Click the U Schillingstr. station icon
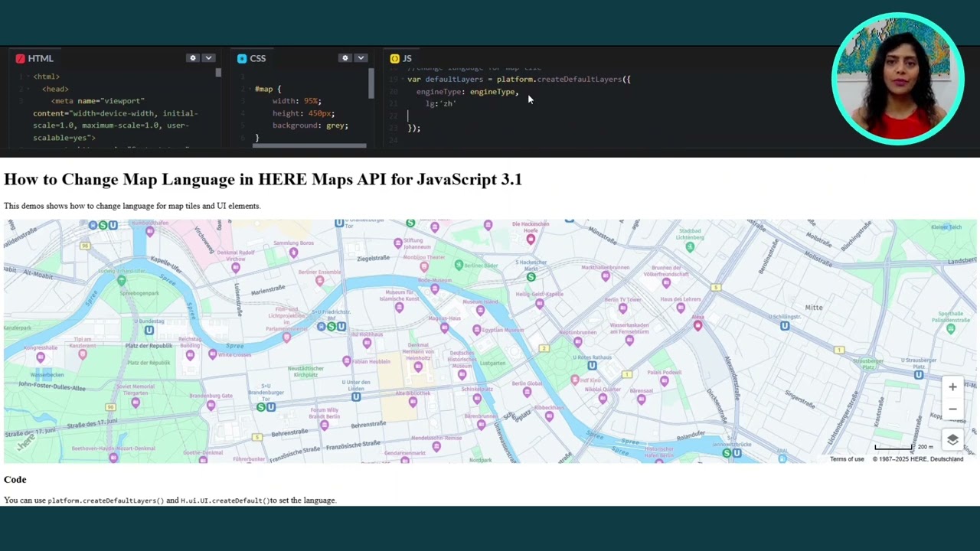 tap(785, 326)
